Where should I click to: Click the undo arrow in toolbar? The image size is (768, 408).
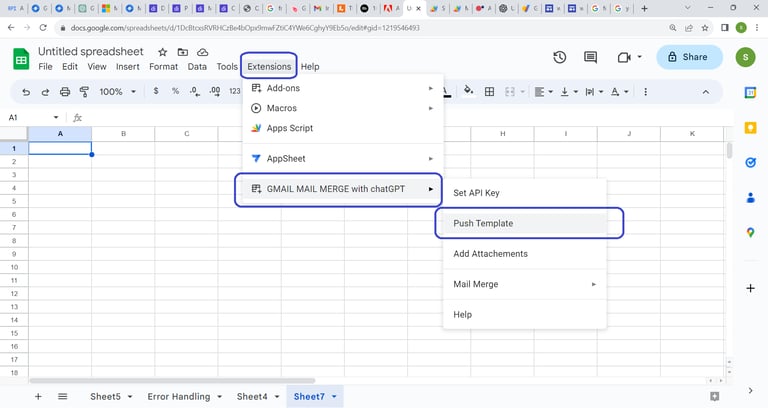[26, 92]
